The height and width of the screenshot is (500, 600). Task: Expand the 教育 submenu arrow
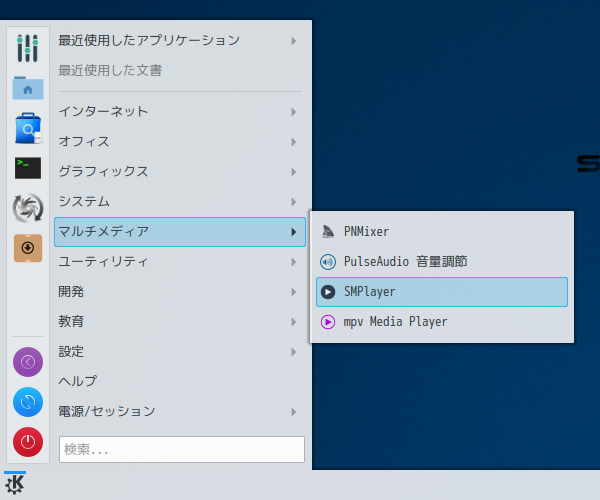coord(293,322)
